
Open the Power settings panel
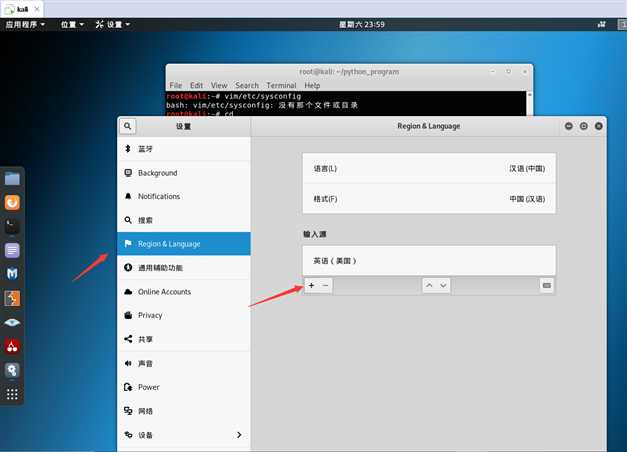coord(184,387)
